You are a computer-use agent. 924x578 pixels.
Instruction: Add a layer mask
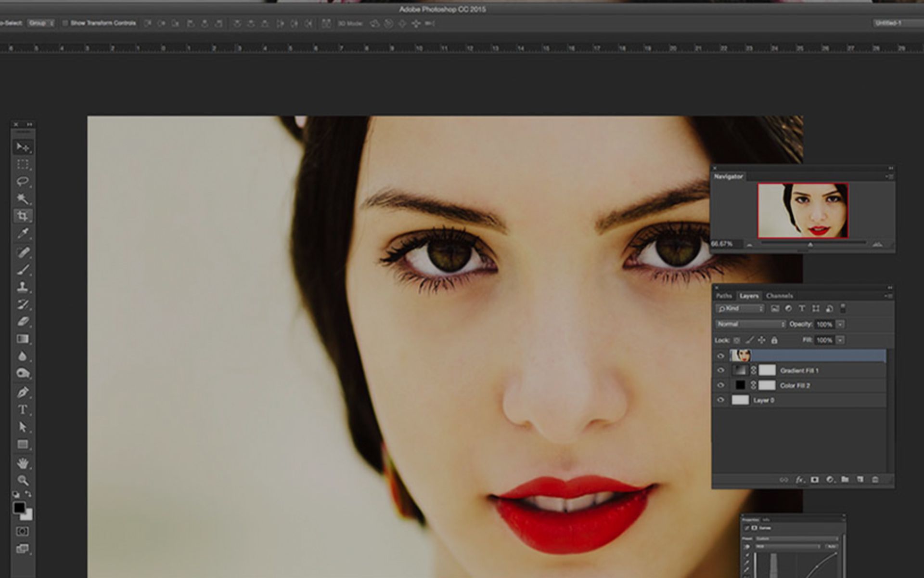tap(815, 480)
